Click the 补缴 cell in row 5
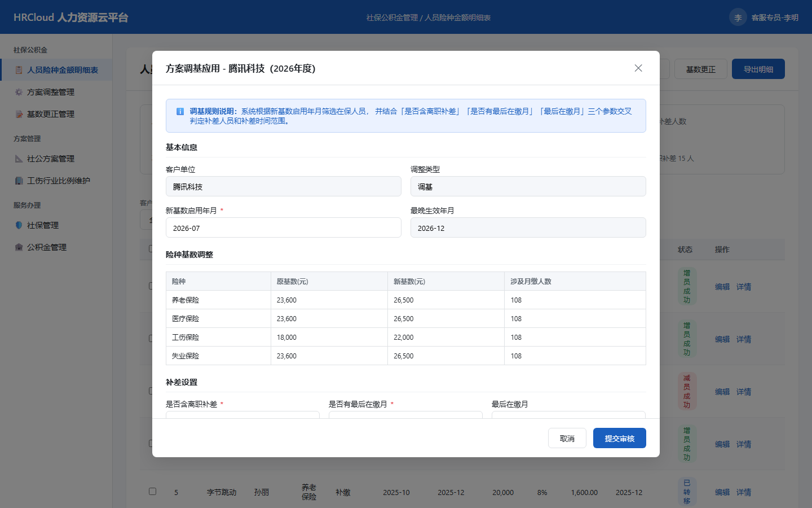This screenshot has width=812, height=508. point(343,492)
